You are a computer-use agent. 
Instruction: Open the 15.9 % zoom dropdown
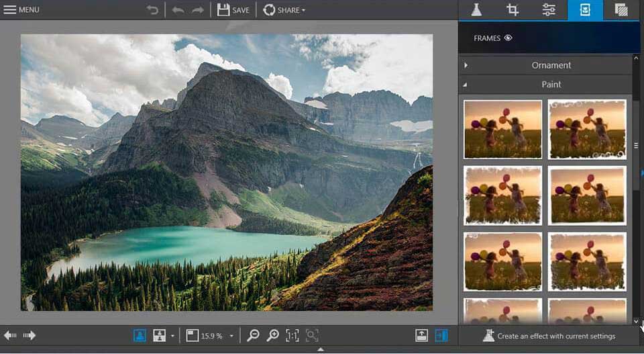[x=231, y=336]
